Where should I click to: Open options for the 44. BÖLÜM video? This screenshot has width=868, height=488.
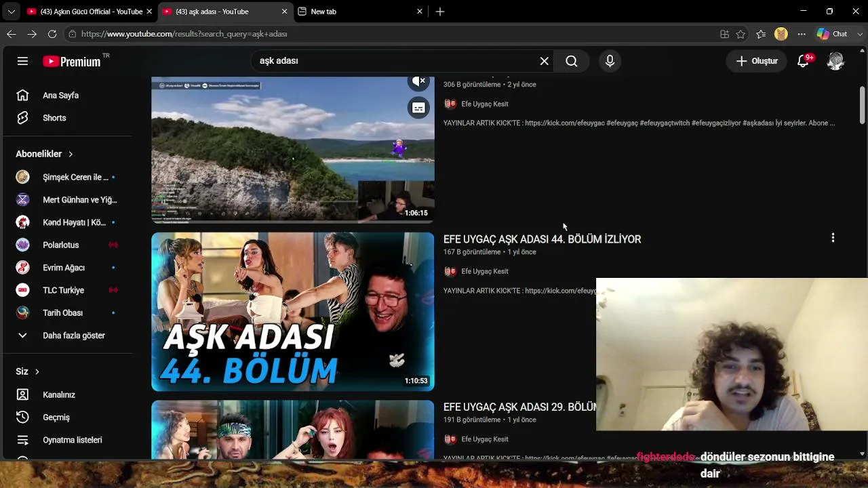833,238
